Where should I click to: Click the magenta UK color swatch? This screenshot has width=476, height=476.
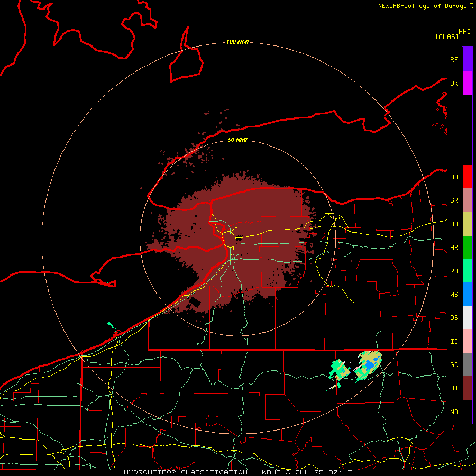click(x=467, y=83)
